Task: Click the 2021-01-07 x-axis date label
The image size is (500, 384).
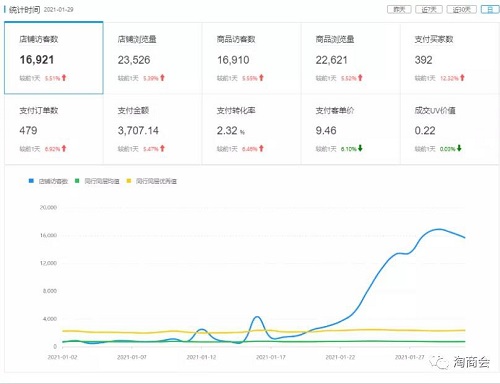Action: pos(132,357)
